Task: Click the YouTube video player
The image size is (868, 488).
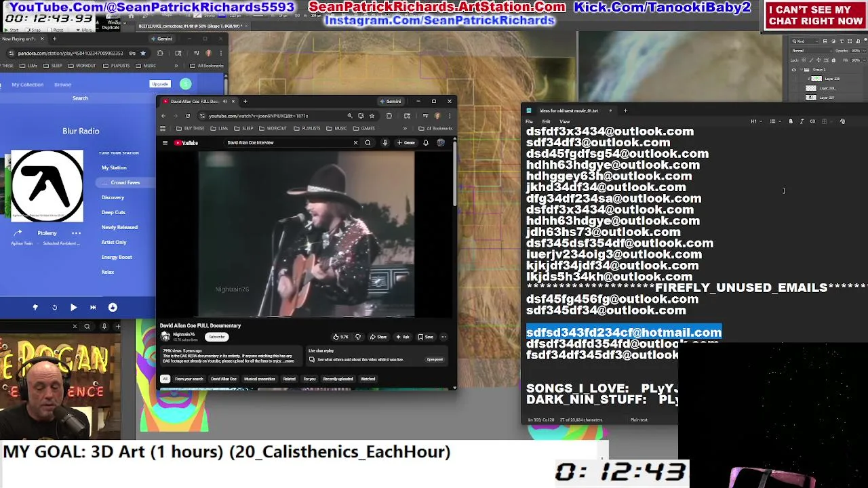Action: (x=306, y=234)
